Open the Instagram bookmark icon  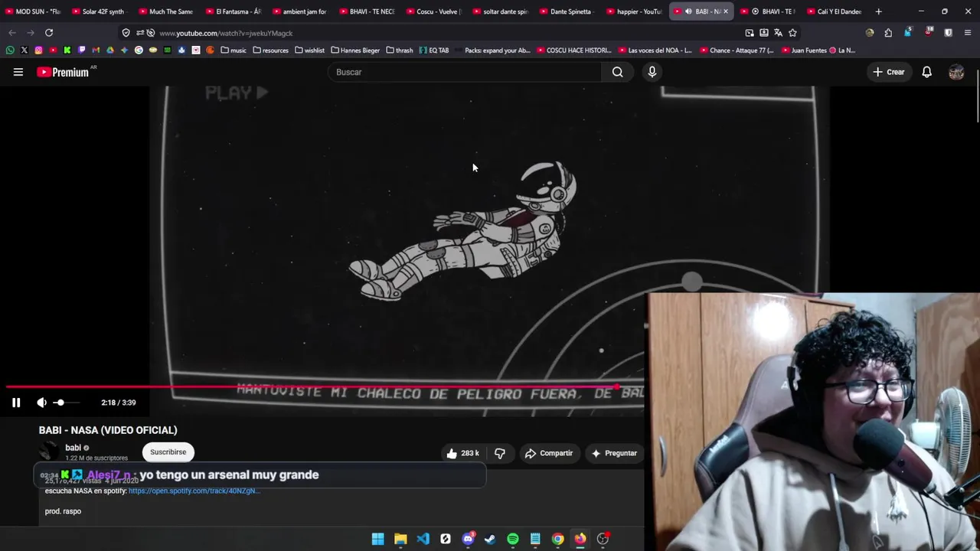[x=38, y=51]
